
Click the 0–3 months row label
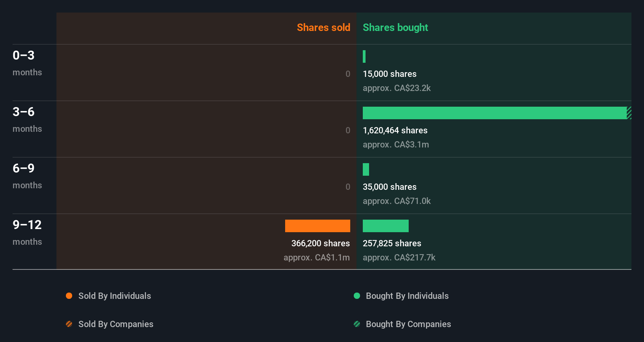tap(27, 63)
